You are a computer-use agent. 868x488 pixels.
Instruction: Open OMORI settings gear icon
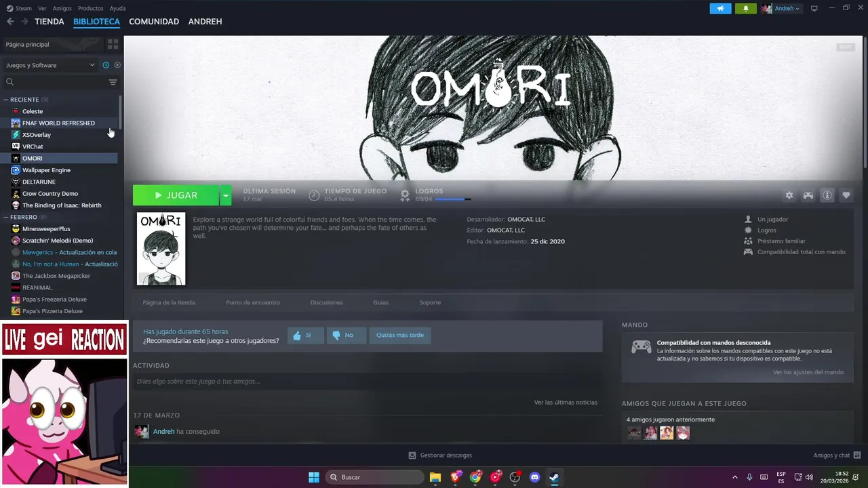click(789, 195)
